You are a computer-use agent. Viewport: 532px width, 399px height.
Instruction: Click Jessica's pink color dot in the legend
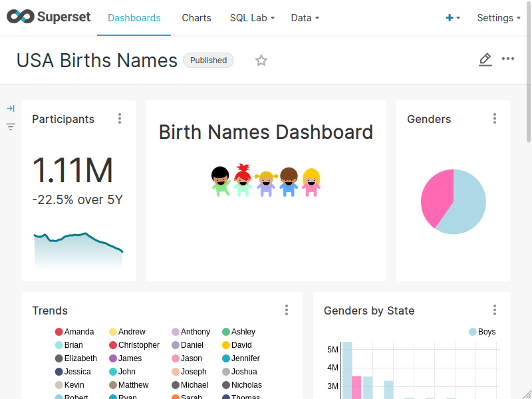click(x=59, y=371)
